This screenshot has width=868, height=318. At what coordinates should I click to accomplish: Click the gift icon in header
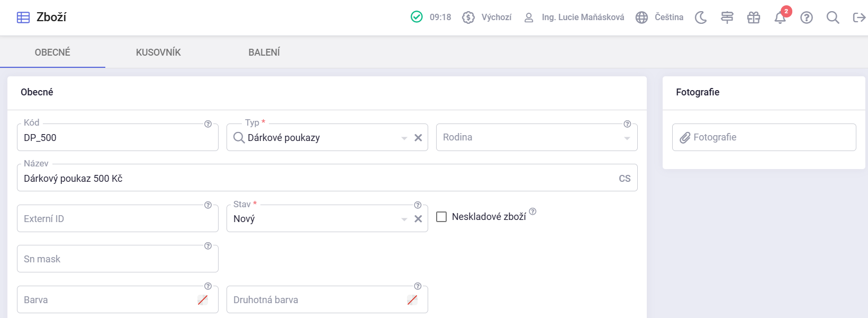(753, 17)
